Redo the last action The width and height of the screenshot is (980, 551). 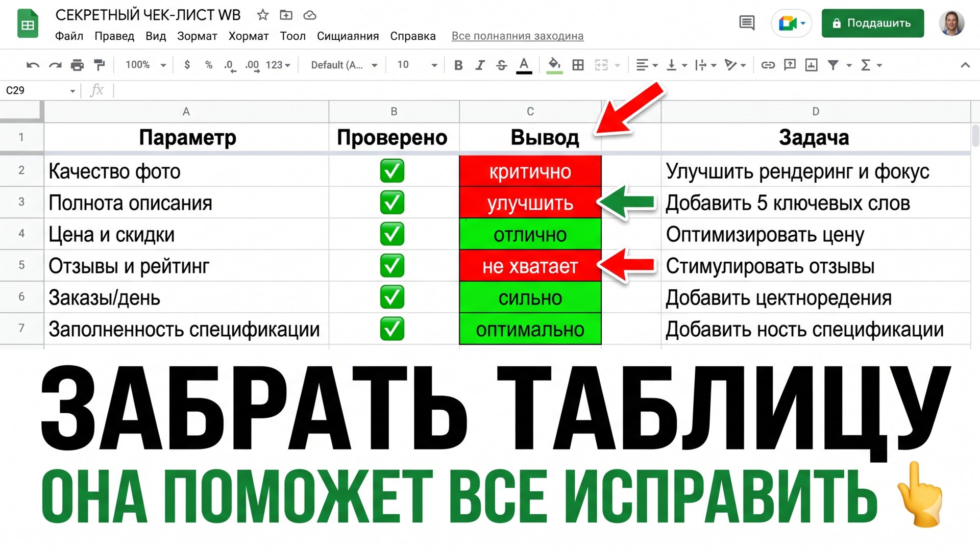tap(55, 65)
